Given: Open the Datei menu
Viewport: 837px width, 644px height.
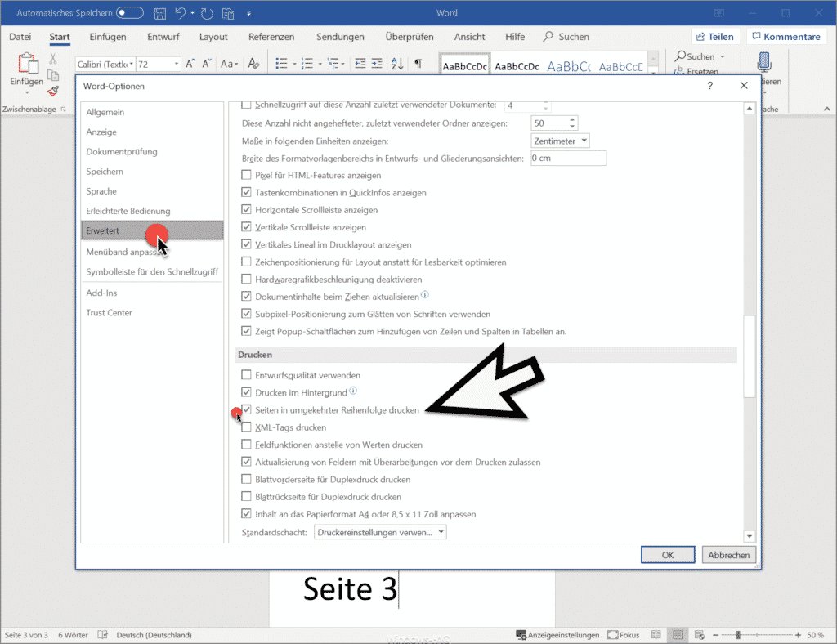Looking at the screenshot, I should (x=20, y=37).
